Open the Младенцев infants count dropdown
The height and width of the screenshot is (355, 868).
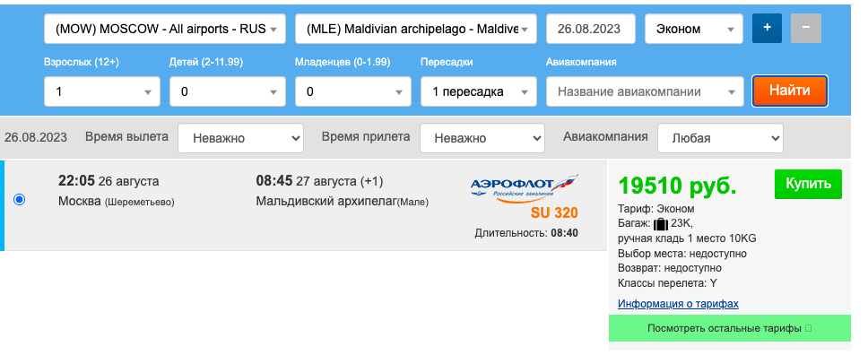pos(353,91)
